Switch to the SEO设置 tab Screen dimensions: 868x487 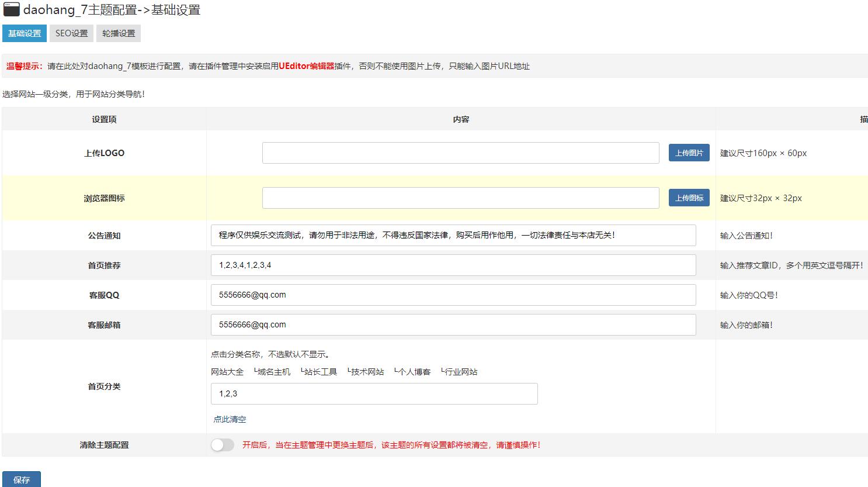coord(71,33)
